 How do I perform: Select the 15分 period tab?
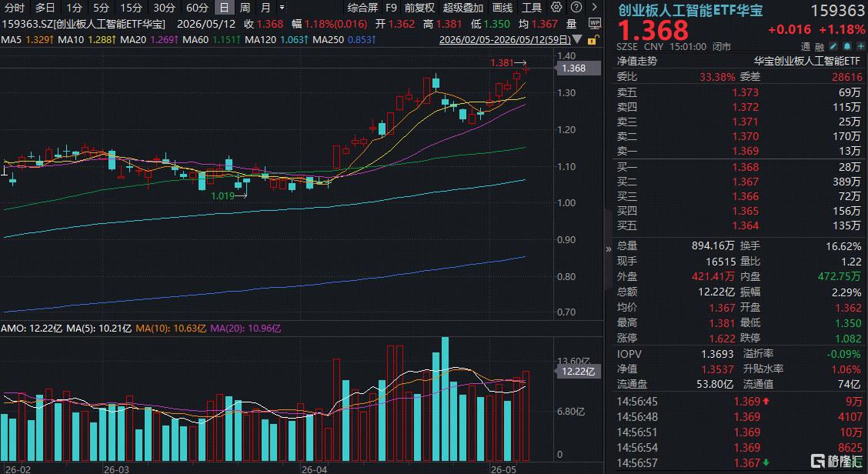[x=131, y=8]
